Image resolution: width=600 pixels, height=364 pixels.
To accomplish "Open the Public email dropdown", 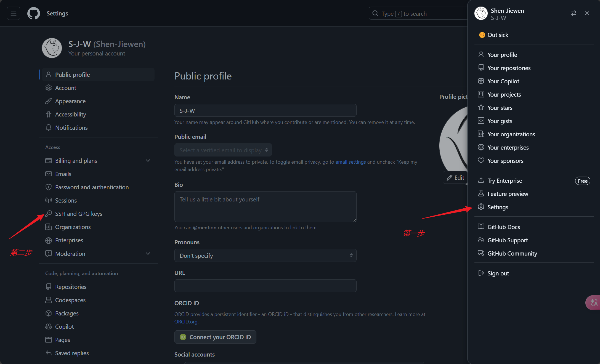I will click(x=223, y=150).
